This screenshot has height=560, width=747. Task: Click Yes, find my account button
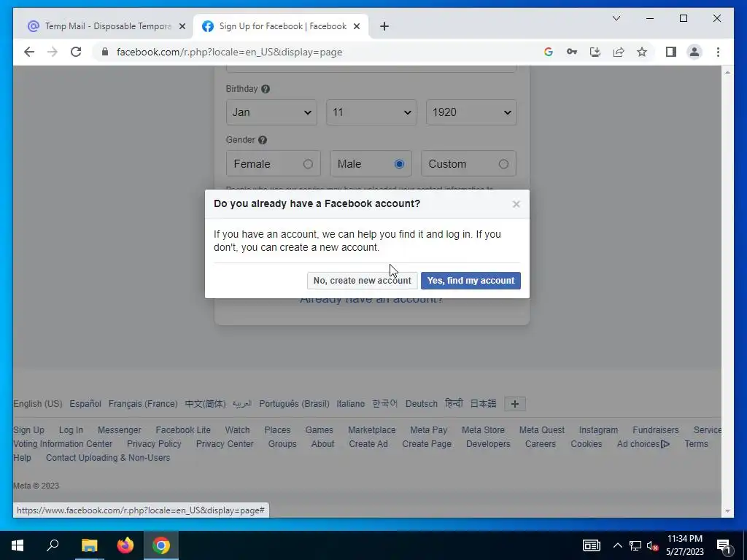point(471,281)
